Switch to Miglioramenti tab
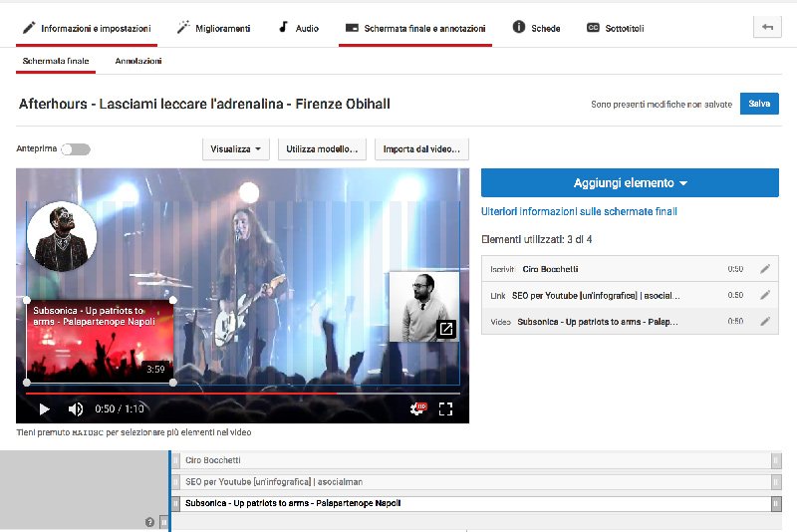Image resolution: width=797 pixels, height=532 pixels. tap(213, 29)
